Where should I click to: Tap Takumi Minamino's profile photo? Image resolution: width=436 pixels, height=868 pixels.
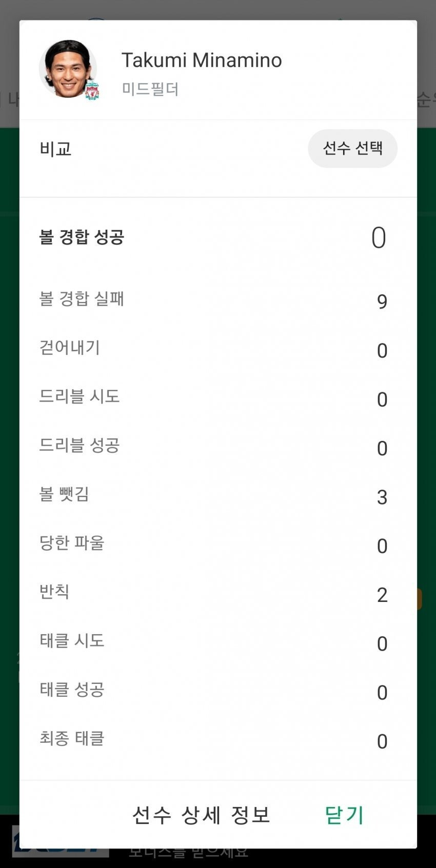[68, 69]
